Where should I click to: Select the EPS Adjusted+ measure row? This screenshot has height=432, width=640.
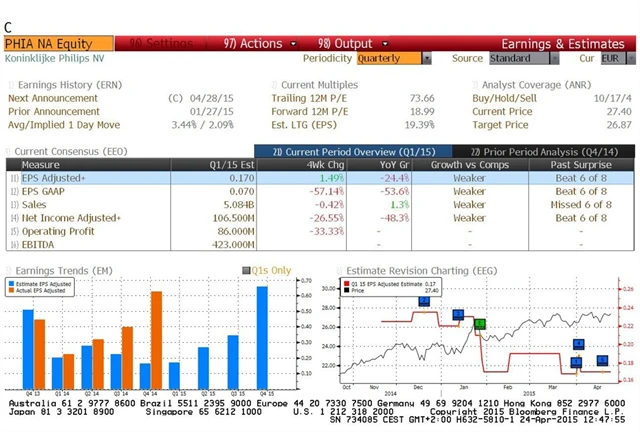[x=50, y=177]
